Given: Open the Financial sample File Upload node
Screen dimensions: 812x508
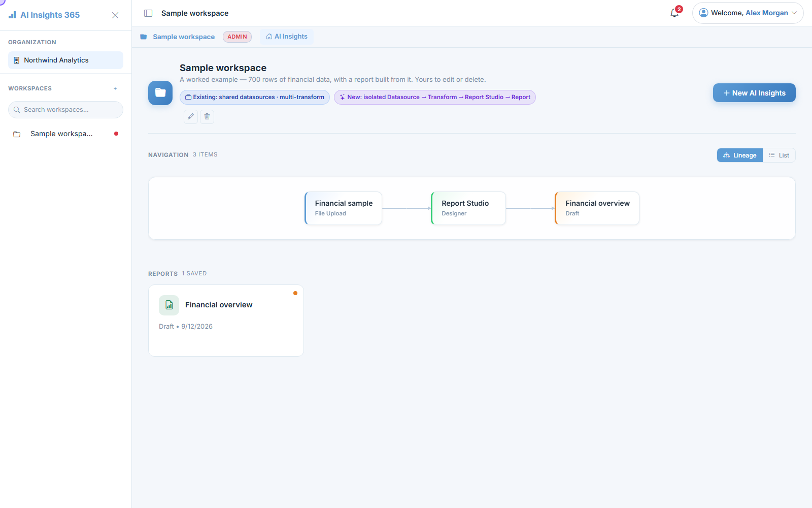Looking at the screenshot, I should [343, 208].
